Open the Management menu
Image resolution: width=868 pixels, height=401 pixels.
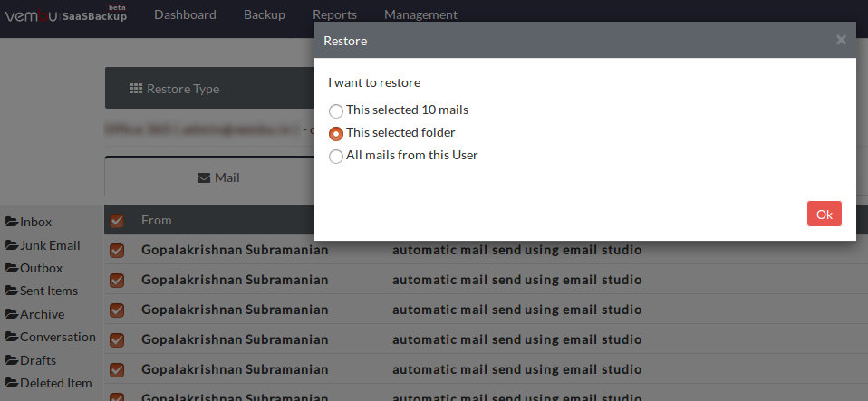(420, 14)
